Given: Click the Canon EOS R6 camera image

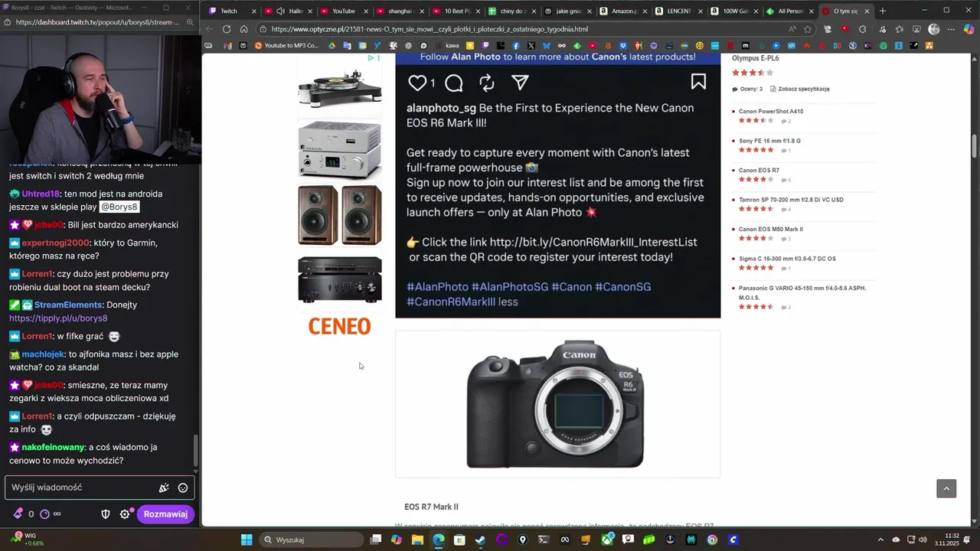Looking at the screenshot, I should pos(557,403).
